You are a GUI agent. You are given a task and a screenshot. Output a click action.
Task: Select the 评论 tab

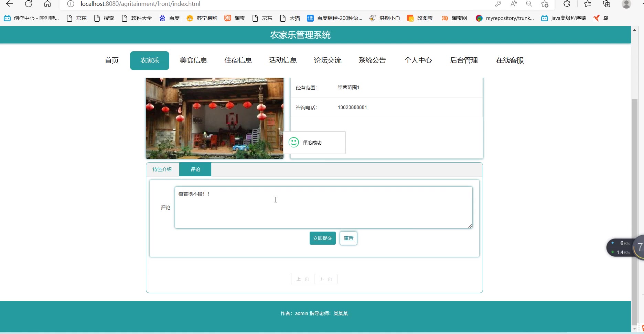pos(195,169)
